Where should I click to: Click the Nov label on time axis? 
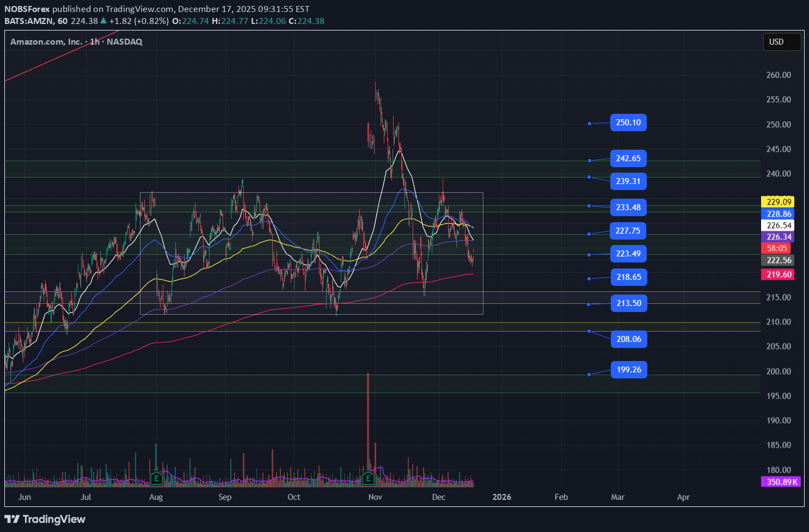[x=375, y=497]
